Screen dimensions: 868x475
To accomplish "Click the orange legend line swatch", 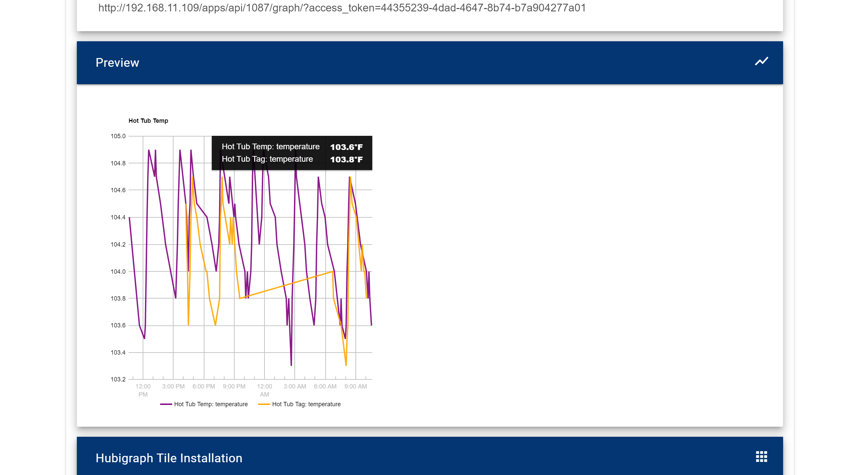I will click(x=264, y=404).
